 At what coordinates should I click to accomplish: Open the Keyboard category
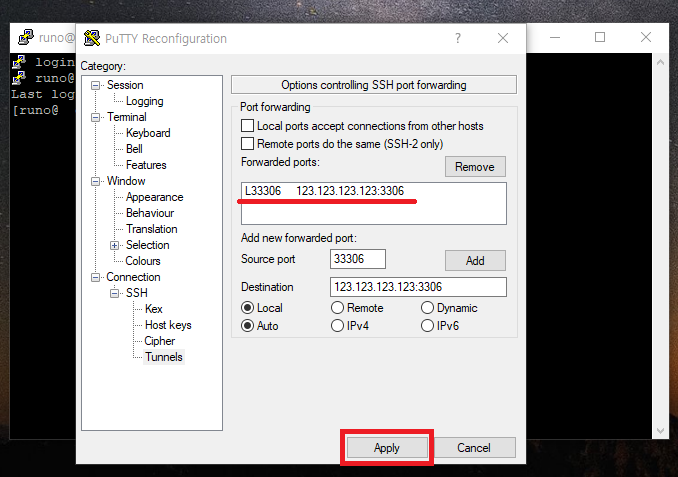coord(148,133)
